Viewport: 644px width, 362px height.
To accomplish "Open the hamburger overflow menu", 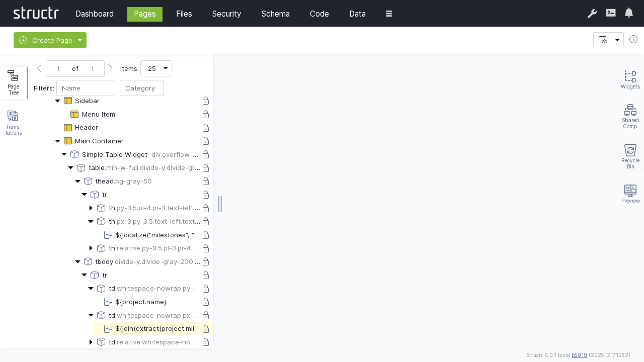I will [389, 14].
